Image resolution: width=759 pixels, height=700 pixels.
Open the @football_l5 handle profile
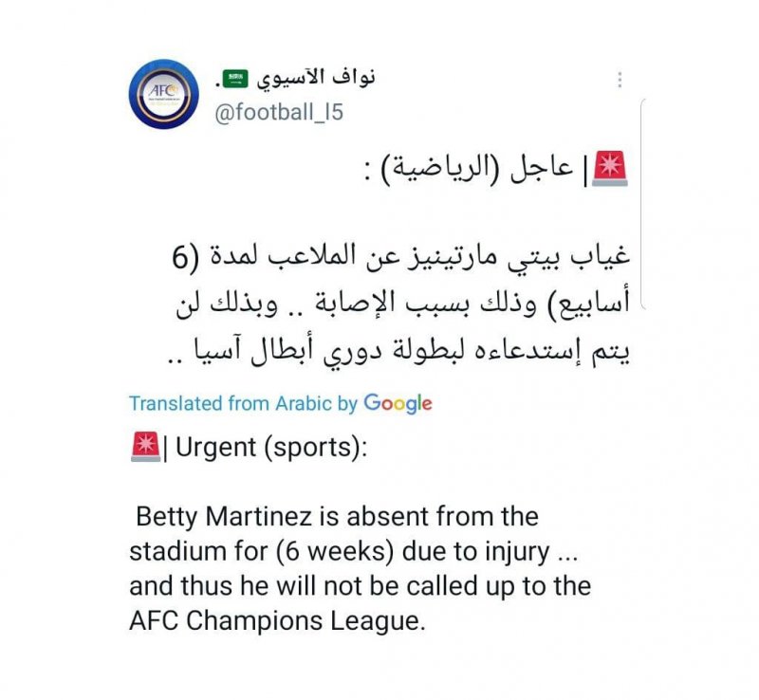coord(279,113)
